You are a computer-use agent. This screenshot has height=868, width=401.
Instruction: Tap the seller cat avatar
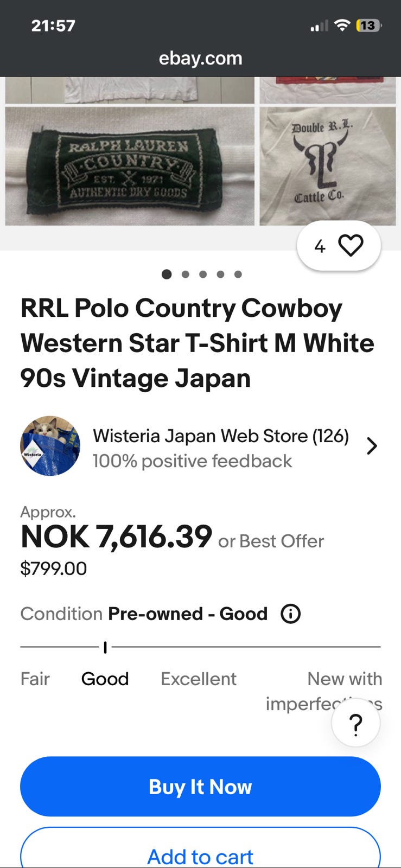50,446
